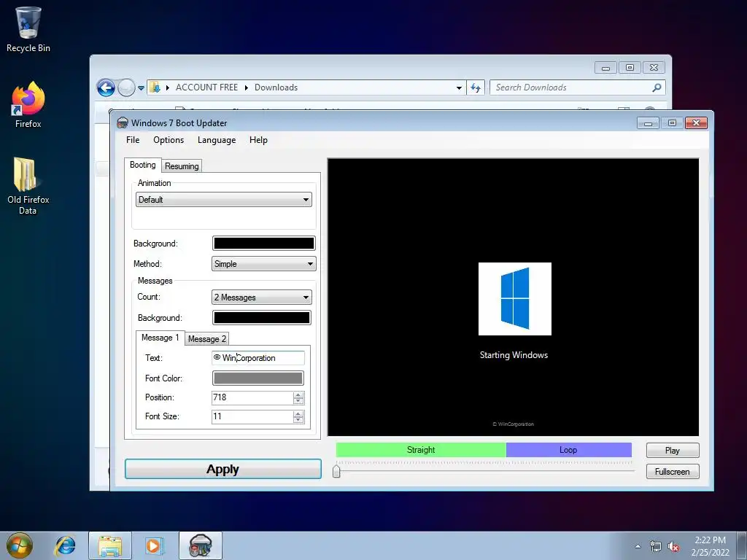Click the blue Loop segment

(x=568, y=450)
